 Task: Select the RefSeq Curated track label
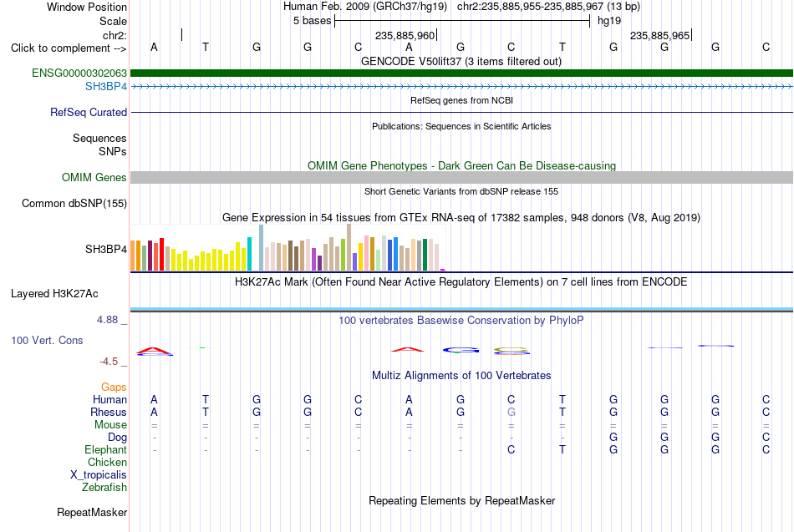pyautogui.click(x=89, y=113)
